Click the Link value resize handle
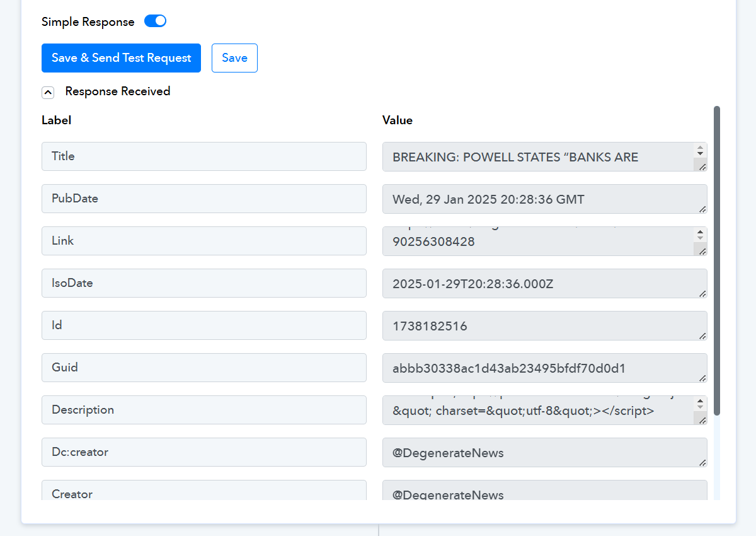Image resolution: width=756 pixels, height=536 pixels. [701, 250]
